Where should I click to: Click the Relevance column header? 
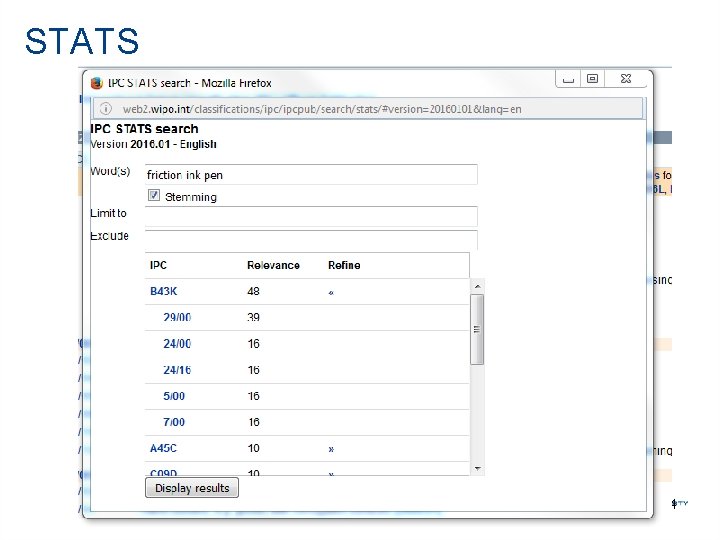click(x=273, y=265)
